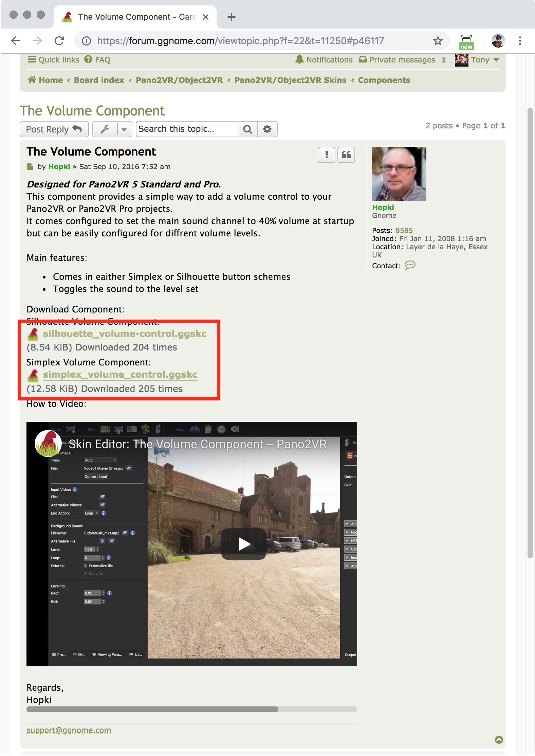Image resolution: width=535 pixels, height=756 pixels.
Task: Submit topic search magnifier button
Action: click(248, 129)
